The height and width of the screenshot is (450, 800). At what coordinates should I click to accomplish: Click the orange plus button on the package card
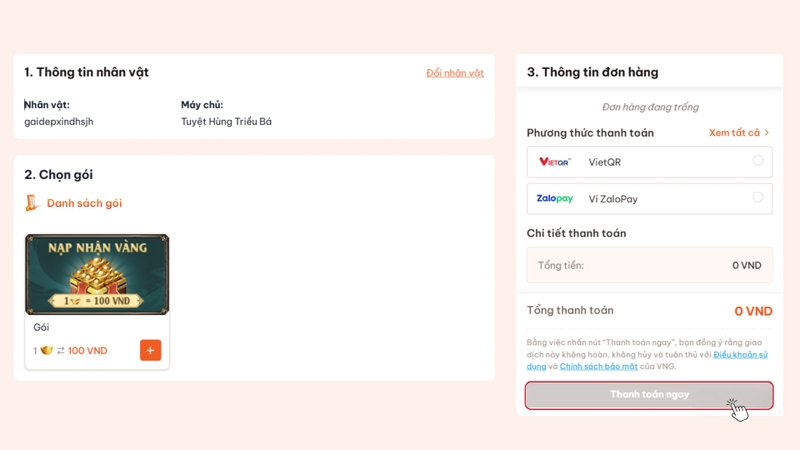[151, 351]
